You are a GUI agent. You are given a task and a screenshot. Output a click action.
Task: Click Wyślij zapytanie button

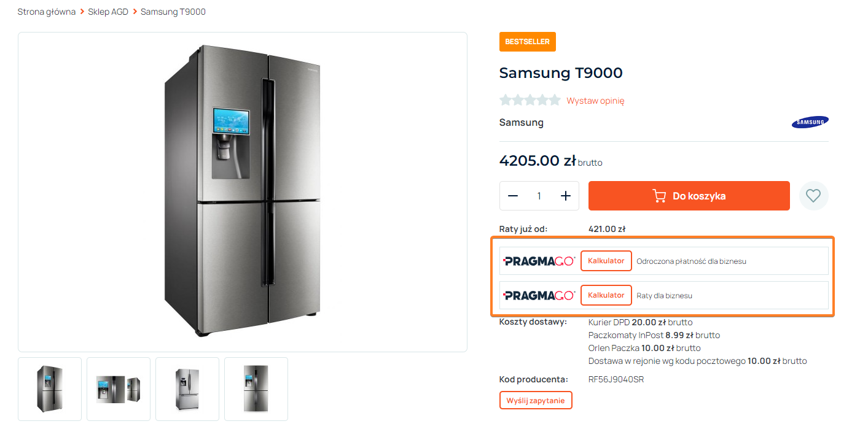click(x=536, y=401)
